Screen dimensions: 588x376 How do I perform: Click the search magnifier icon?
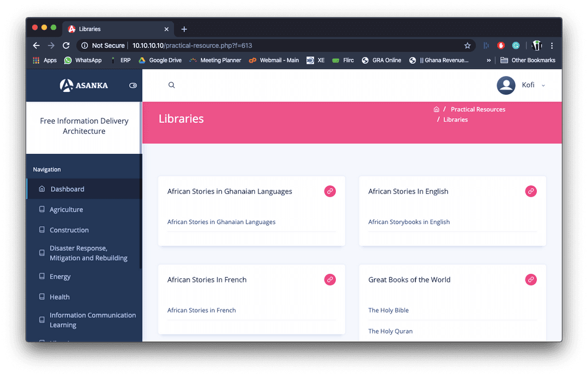coord(171,85)
